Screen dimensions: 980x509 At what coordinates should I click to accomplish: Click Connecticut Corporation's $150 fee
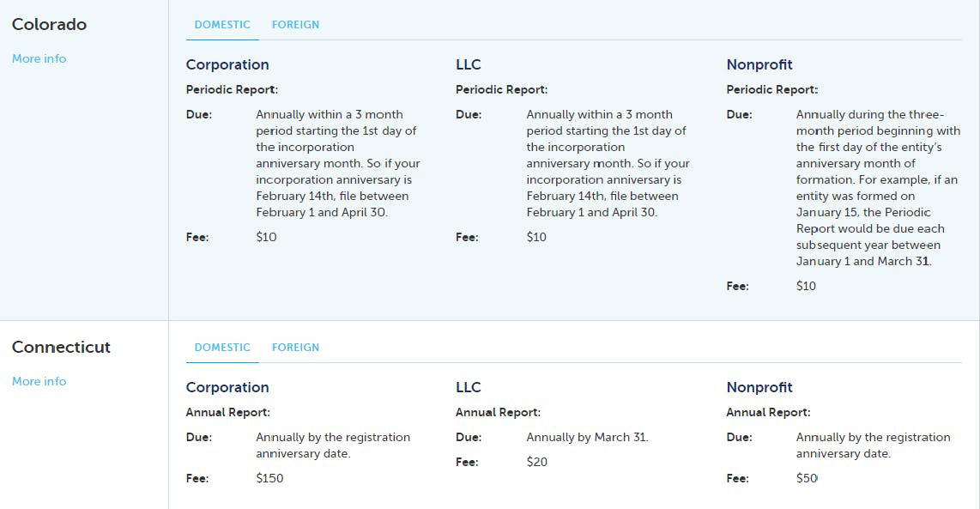click(269, 478)
